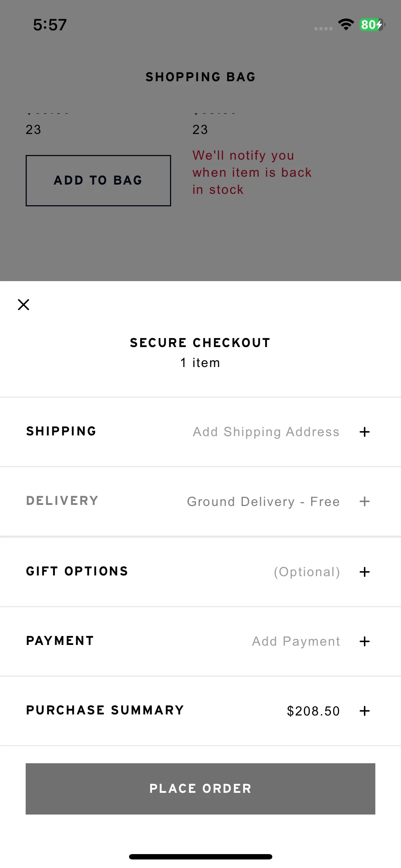Tap the Add to Bag button

tap(98, 180)
